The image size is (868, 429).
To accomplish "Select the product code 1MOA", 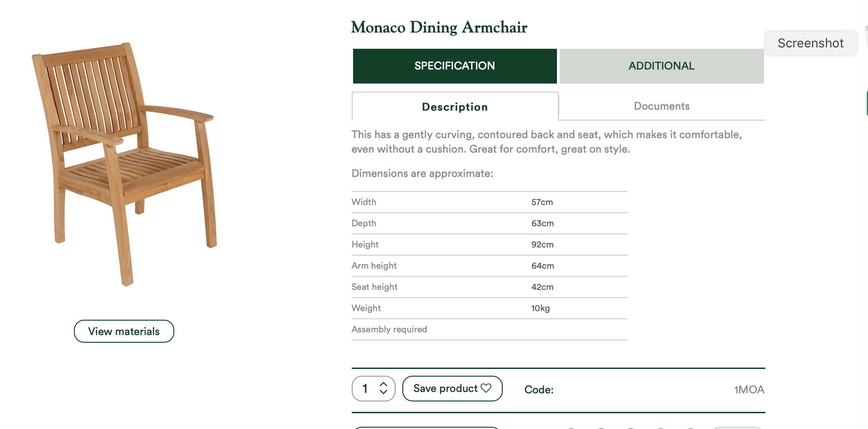I will coord(749,389).
